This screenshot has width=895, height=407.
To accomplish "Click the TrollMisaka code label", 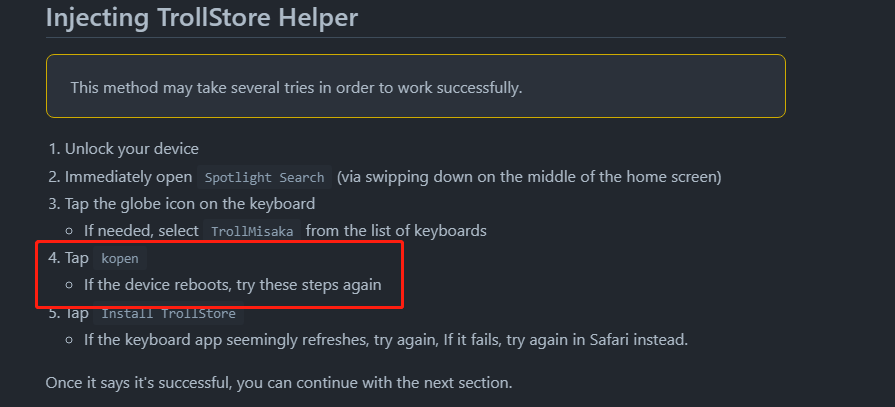I will tap(252, 231).
